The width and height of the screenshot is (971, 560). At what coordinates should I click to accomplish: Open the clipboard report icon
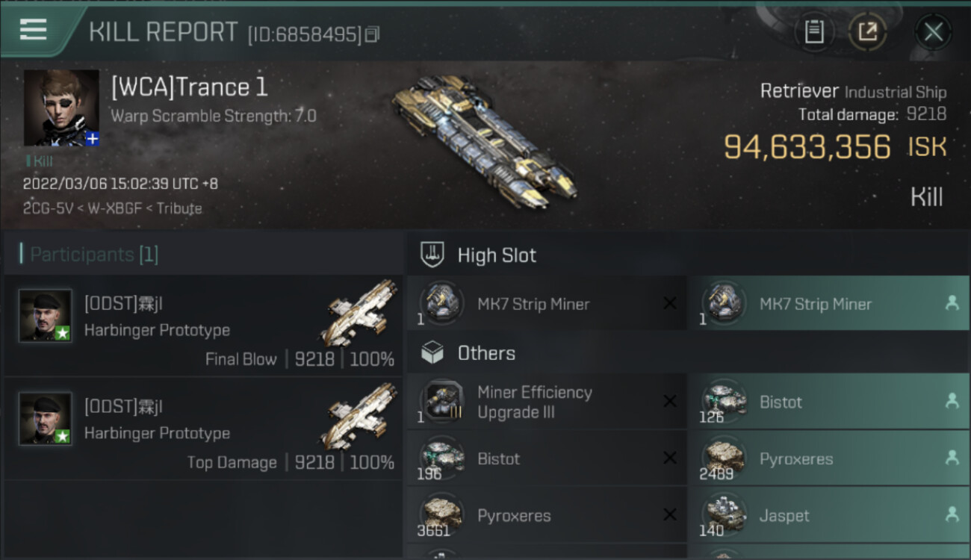pyautogui.click(x=814, y=32)
